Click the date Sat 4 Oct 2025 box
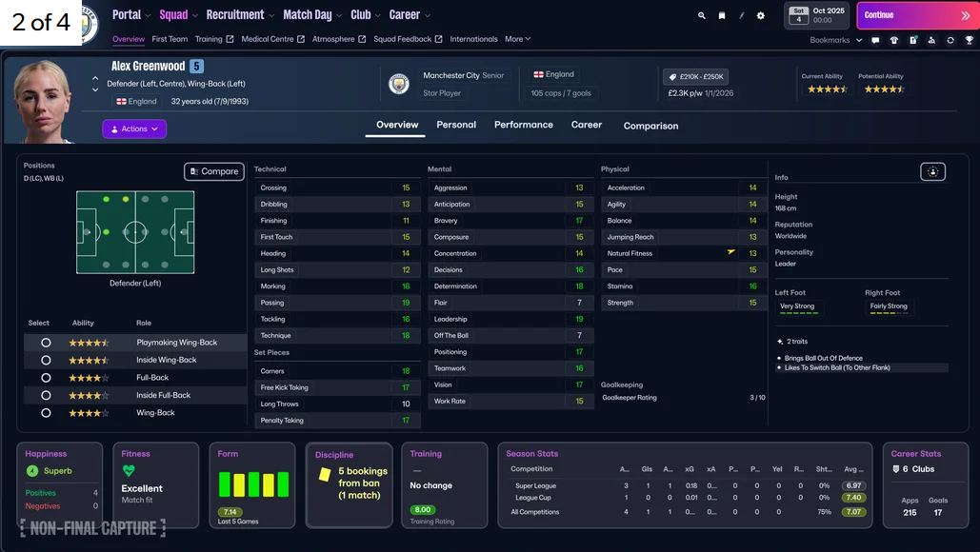Image resolution: width=980 pixels, height=552 pixels. (816, 15)
